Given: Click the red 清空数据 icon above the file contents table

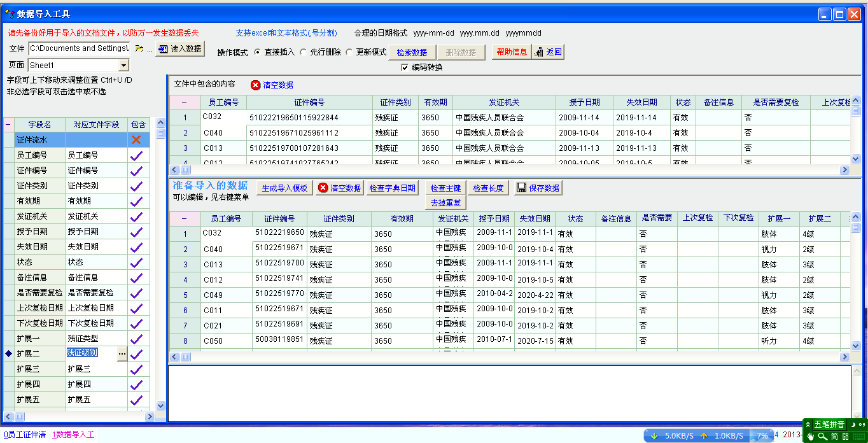Looking at the screenshot, I should (x=256, y=85).
